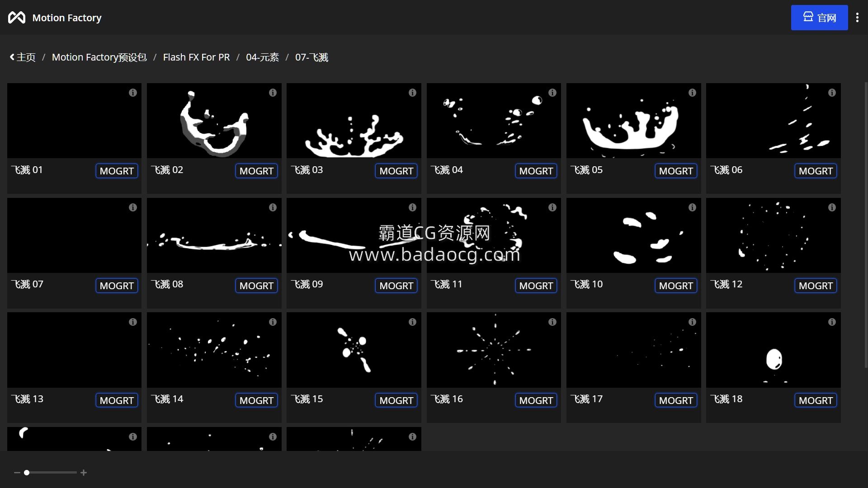The height and width of the screenshot is (488, 868).
Task: Show info for 飞溅 15
Action: point(412,322)
